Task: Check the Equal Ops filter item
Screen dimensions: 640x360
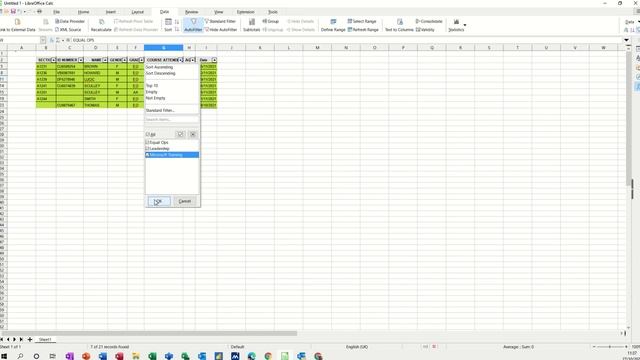Action: [148, 142]
